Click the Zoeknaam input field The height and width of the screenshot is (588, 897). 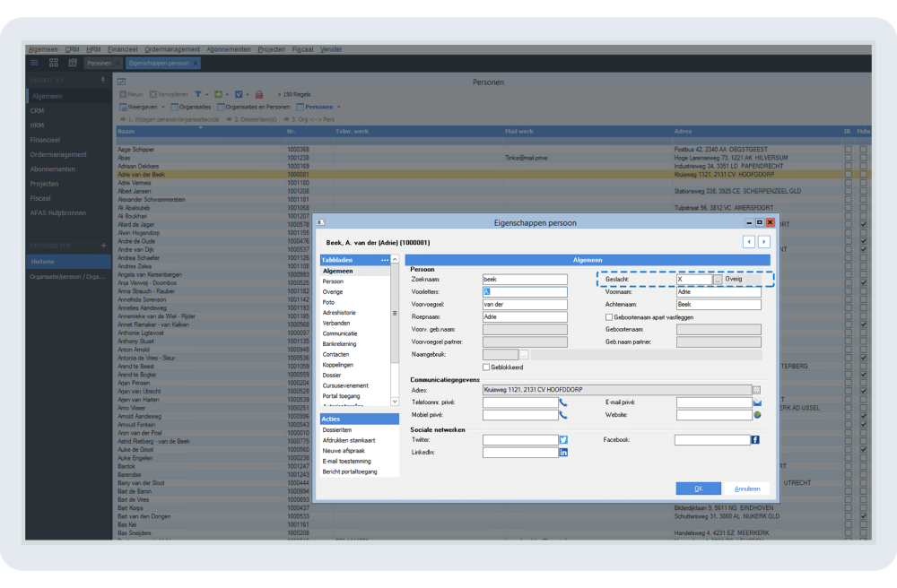click(x=525, y=280)
